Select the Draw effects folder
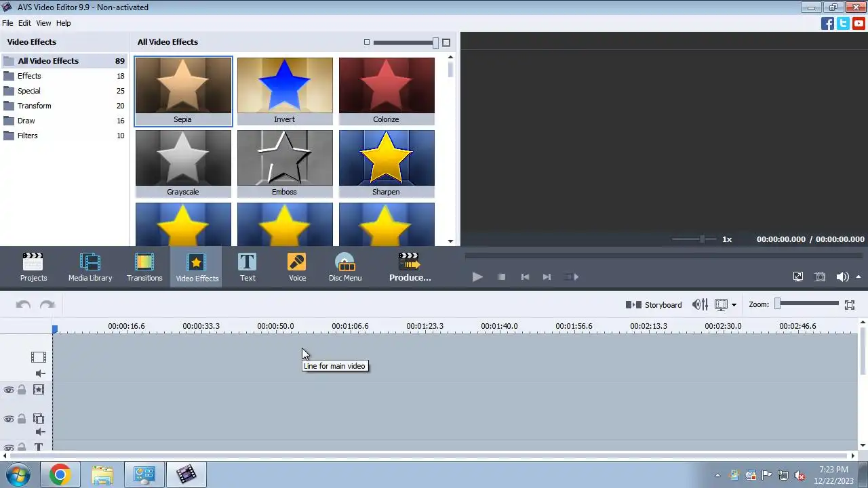Viewport: 868px width, 488px height. point(64,121)
